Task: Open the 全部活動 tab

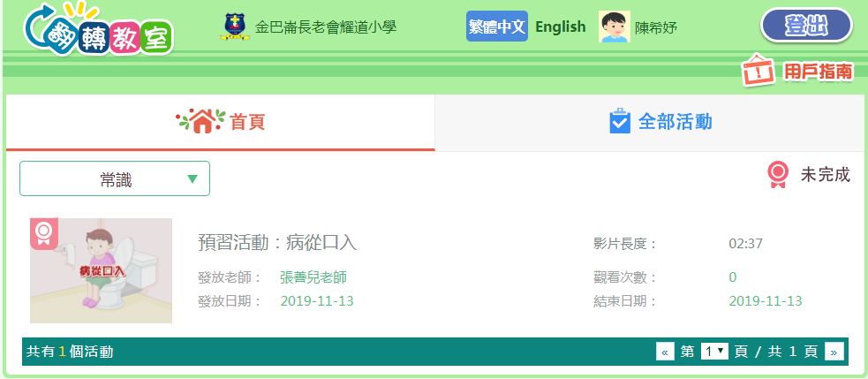Action: coord(651,123)
